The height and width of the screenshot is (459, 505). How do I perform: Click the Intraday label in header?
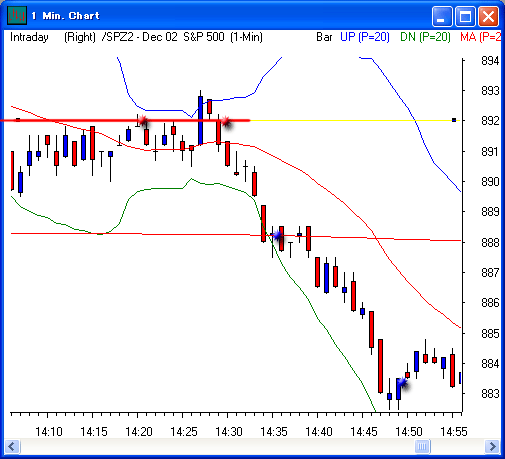pos(29,37)
